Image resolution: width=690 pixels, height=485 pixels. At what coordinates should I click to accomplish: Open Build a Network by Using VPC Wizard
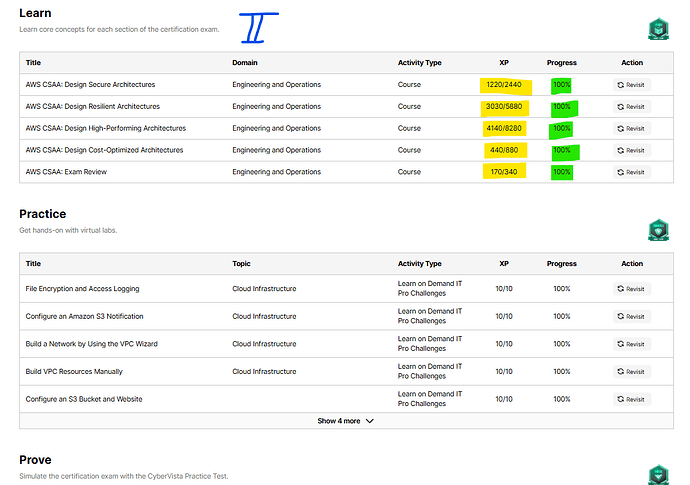pyautogui.click(x=91, y=344)
